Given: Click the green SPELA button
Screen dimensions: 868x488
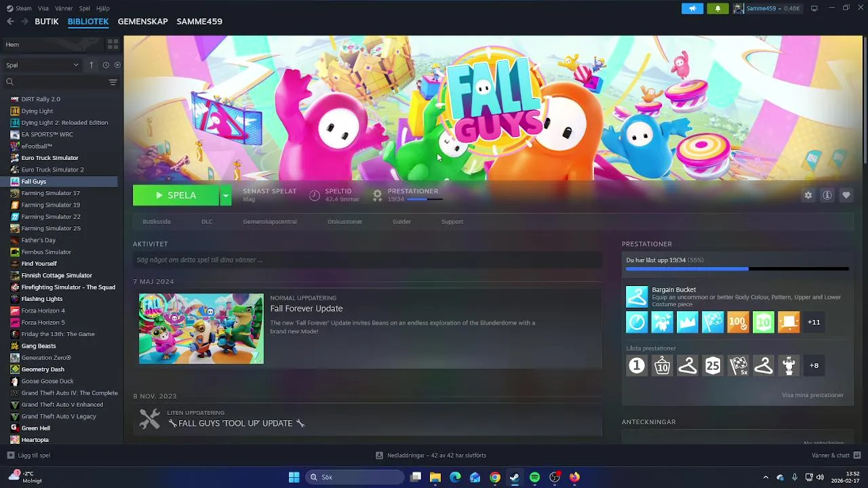Looking at the screenshot, I should tap(176, 195).
